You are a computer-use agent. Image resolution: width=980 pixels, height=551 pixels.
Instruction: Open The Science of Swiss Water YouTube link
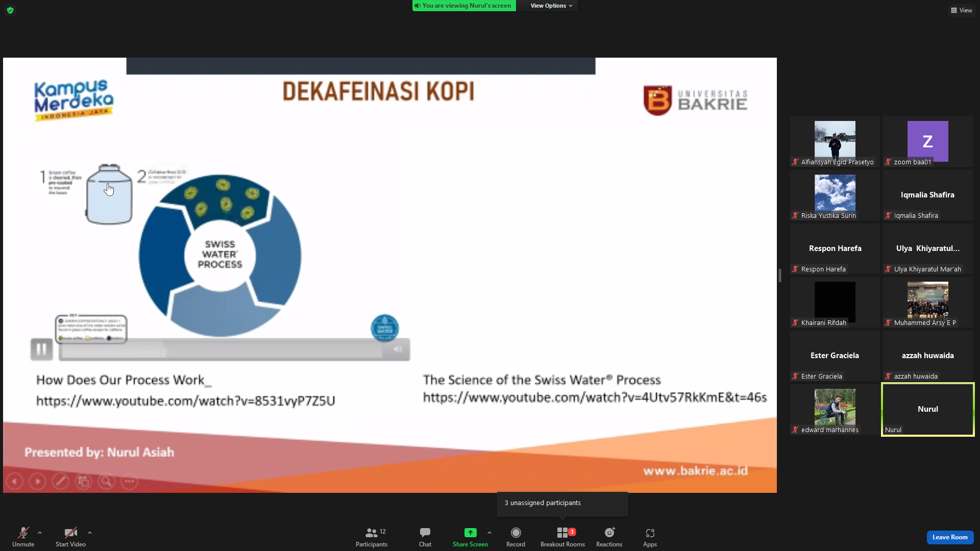click(x=595, y=397)
